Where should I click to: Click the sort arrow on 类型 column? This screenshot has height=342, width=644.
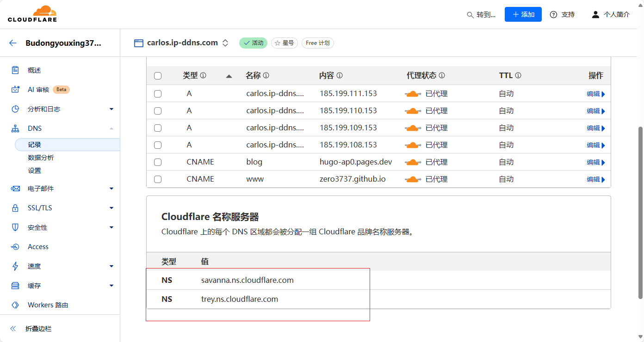[229, 76]
